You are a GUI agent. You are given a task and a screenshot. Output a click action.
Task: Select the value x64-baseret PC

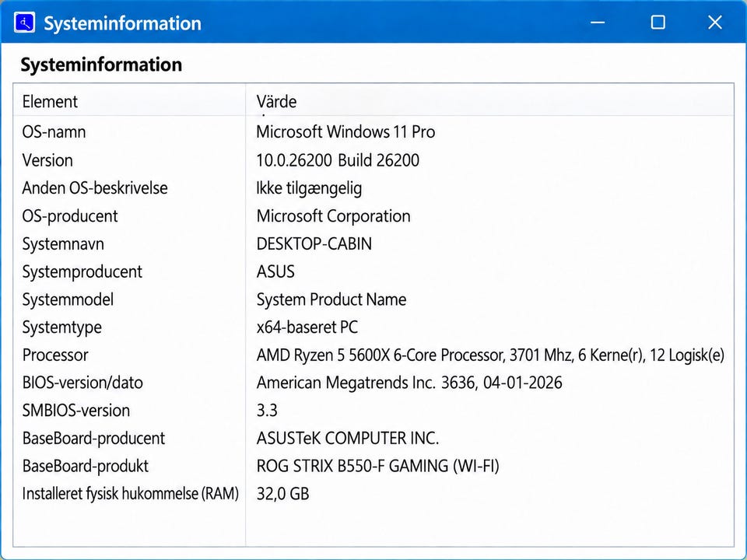click(307, 327)
